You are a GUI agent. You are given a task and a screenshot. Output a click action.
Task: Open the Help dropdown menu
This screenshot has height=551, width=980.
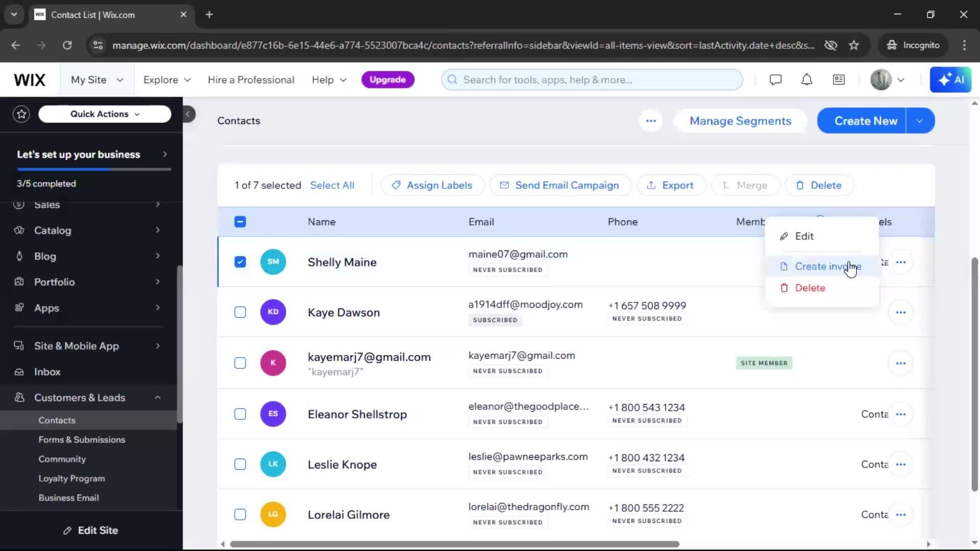tap(329, 80)
